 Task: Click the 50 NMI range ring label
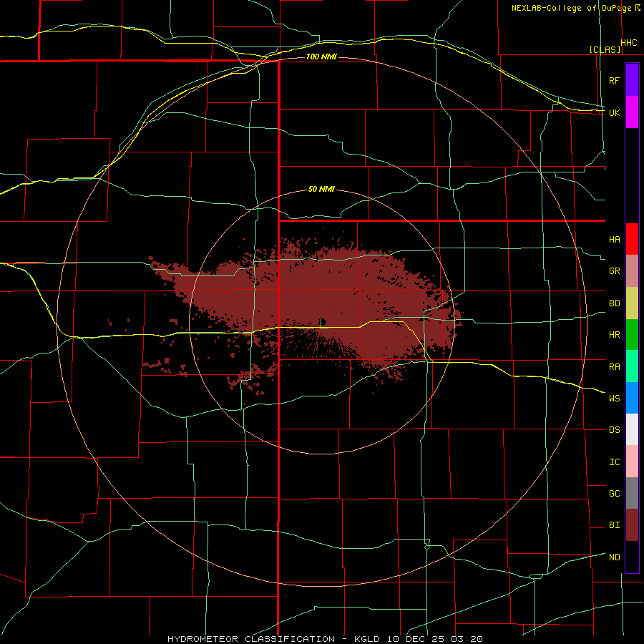(x=321, y=190)
